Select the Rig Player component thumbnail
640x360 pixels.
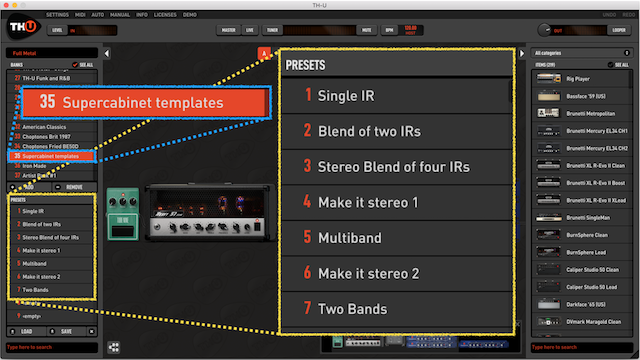click(549, 78)
